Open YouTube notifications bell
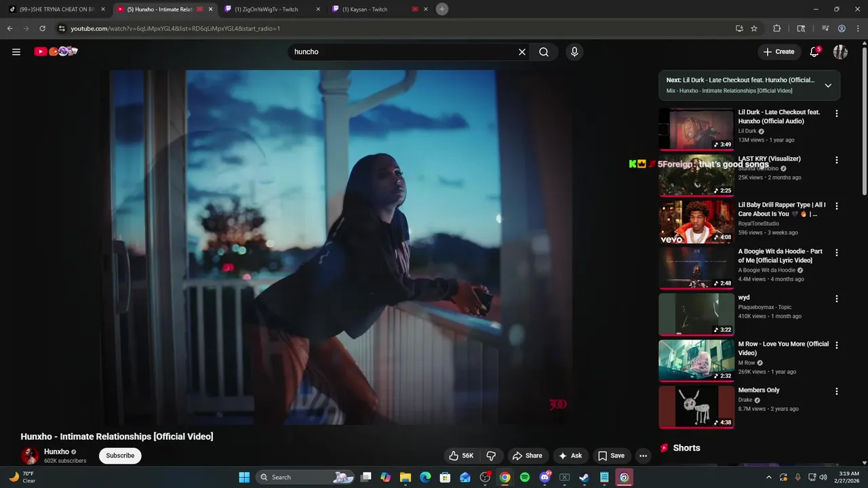 click(814, 52)
